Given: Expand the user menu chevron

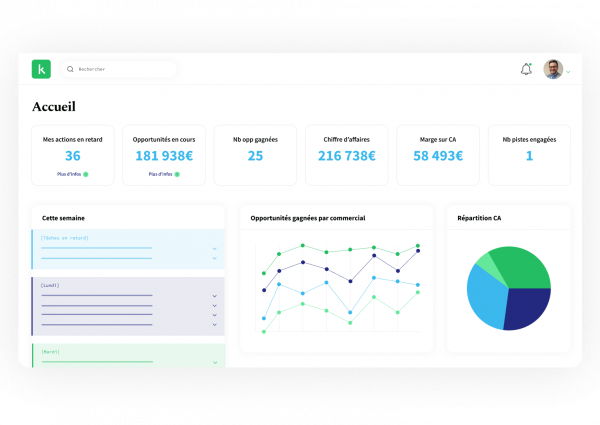Looking at the screenshot, I should pos(568,72).
